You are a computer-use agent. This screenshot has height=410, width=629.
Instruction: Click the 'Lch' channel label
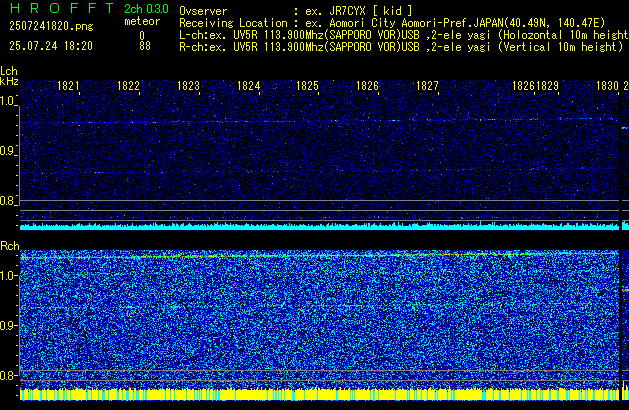[9, 71]
